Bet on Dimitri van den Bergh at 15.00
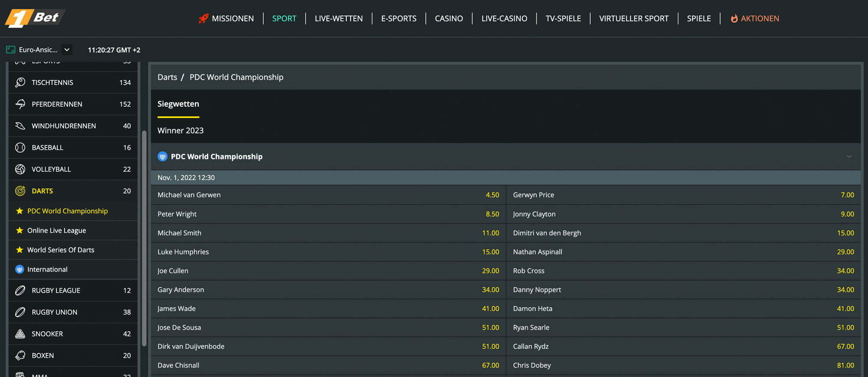 684,233
